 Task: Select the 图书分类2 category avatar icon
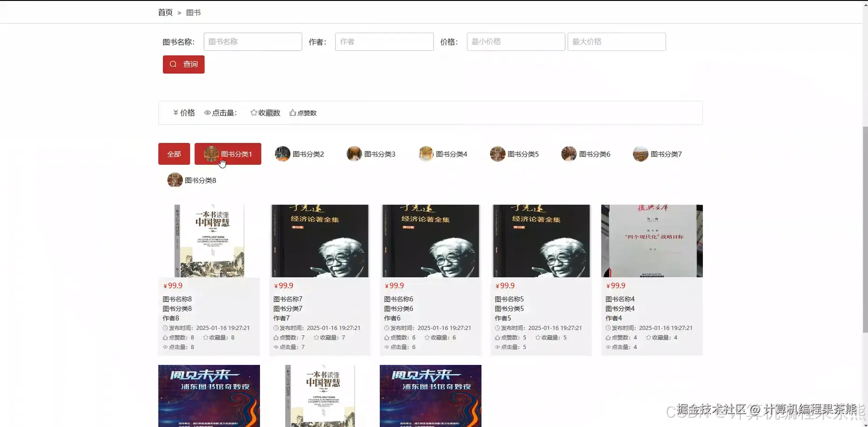282,154
